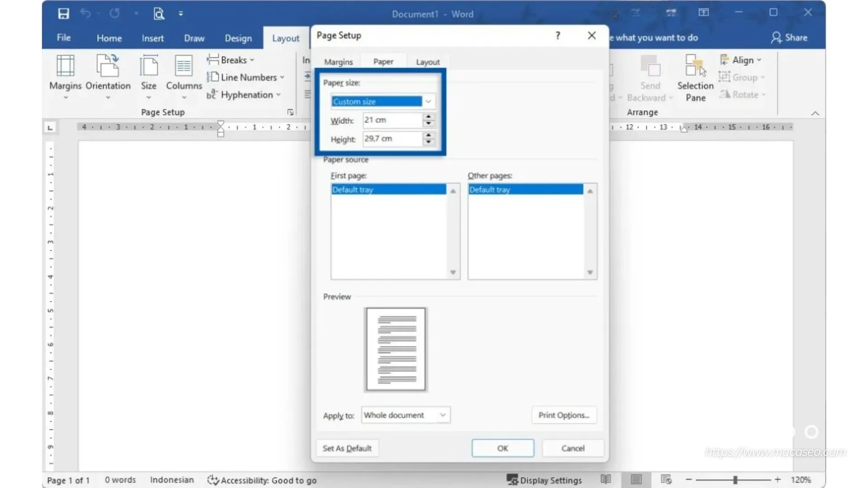Viewport: 868px width, 488px height.
Task: Select the Paper tab in Page Setup
Action: click(x=383, y=61)
